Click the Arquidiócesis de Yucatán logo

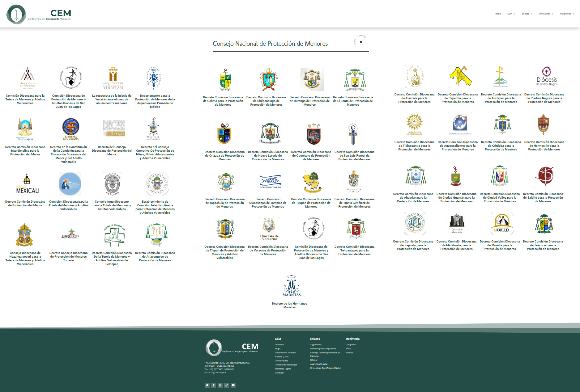(113, 78)
